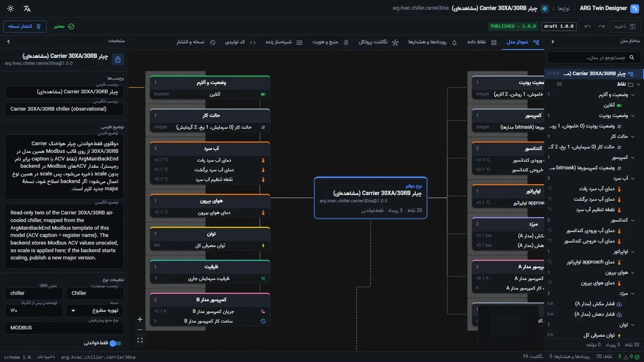Zoom out the diagram with minus icon
644x362 pixels.
[x=140, y=329]
